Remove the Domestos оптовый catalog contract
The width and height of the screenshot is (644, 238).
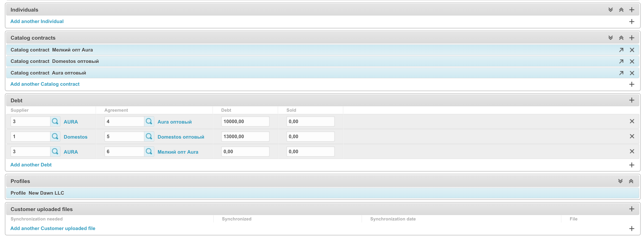pyautogui.click(x=632, y=62)
